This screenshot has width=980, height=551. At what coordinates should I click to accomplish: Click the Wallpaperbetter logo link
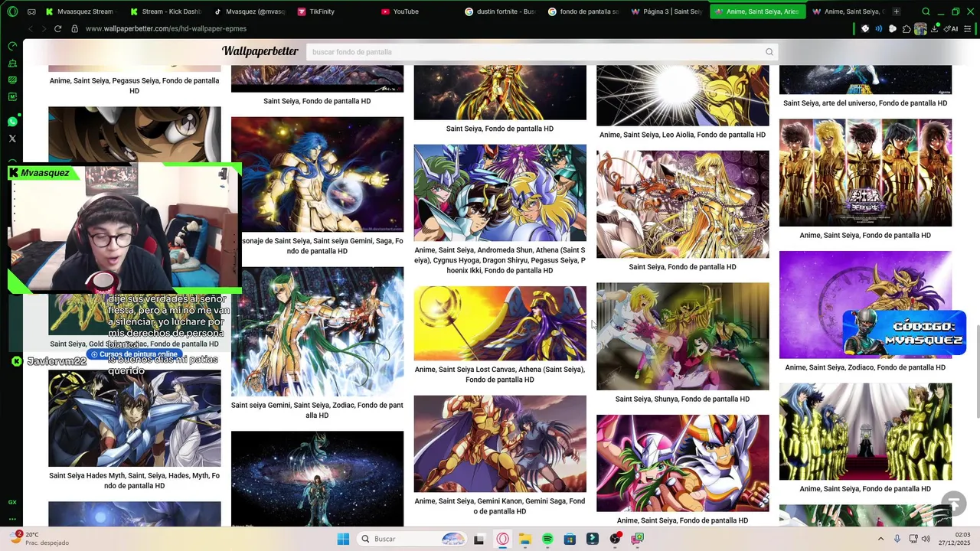[260, 51]
